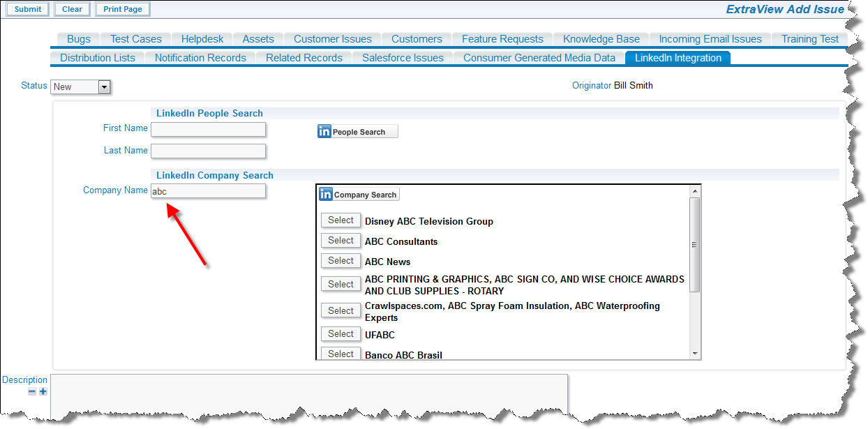Image resolution: width=868 pixels, height=429 pixels.
Task: Click the Last Name input field
Action: [208, 151]
